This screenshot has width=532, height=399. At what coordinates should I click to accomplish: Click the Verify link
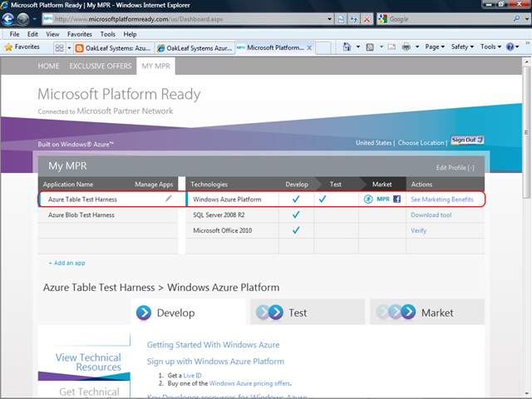pos(419,231)
